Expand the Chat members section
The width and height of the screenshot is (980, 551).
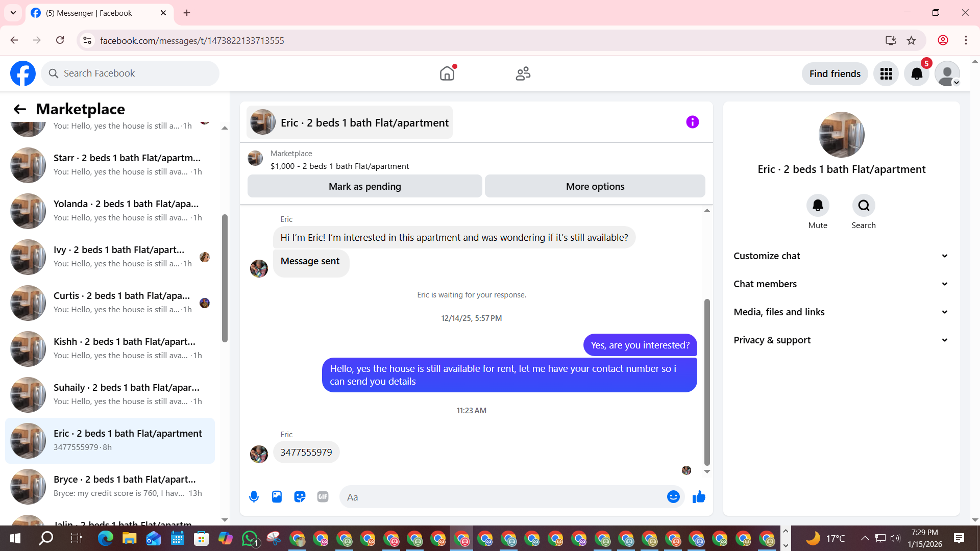pos(841,284)
